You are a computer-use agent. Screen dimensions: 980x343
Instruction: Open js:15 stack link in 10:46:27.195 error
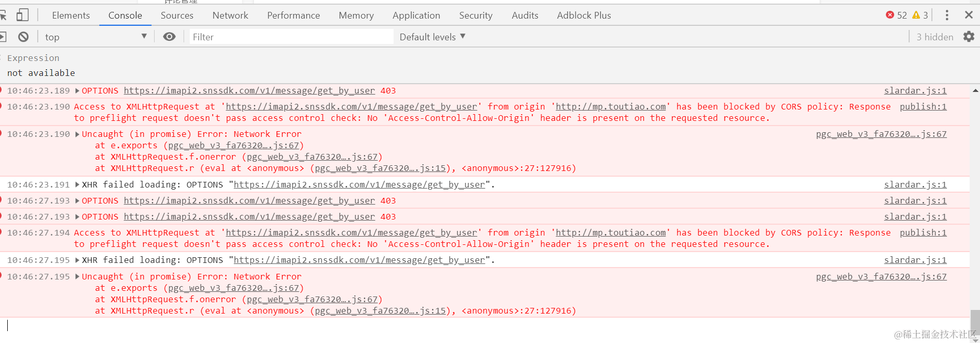pyautogui.click(x=380, y=311)
